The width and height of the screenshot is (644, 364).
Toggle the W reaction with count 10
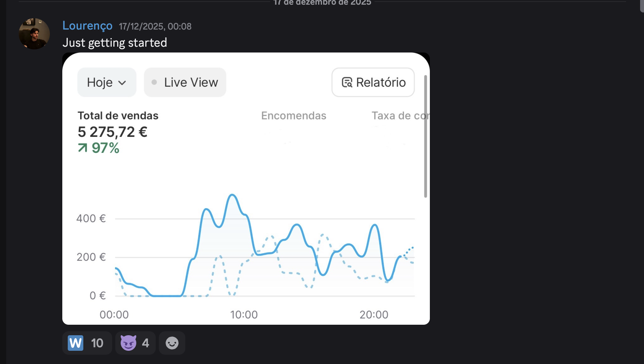pos(87,343)
